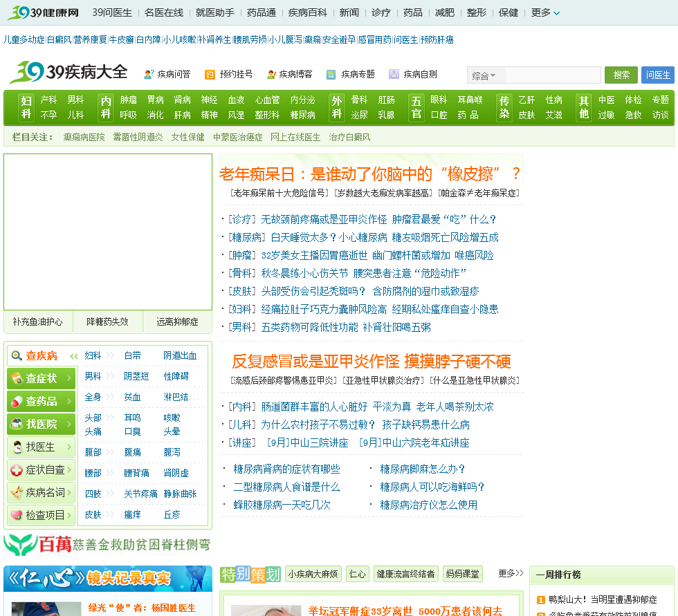Screen dimensions: 678x616
Task: Click the 传染 category badge in green nav
Action: [504, 107]
